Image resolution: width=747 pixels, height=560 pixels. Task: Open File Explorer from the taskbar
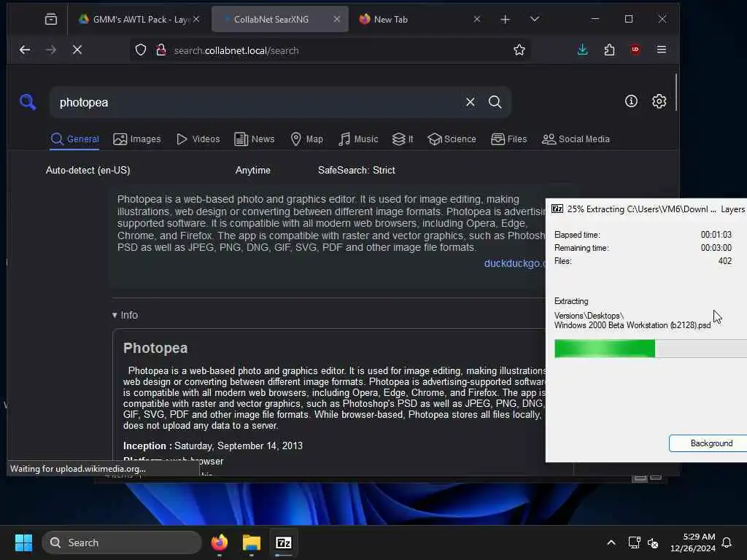click(x=251, y=542)
